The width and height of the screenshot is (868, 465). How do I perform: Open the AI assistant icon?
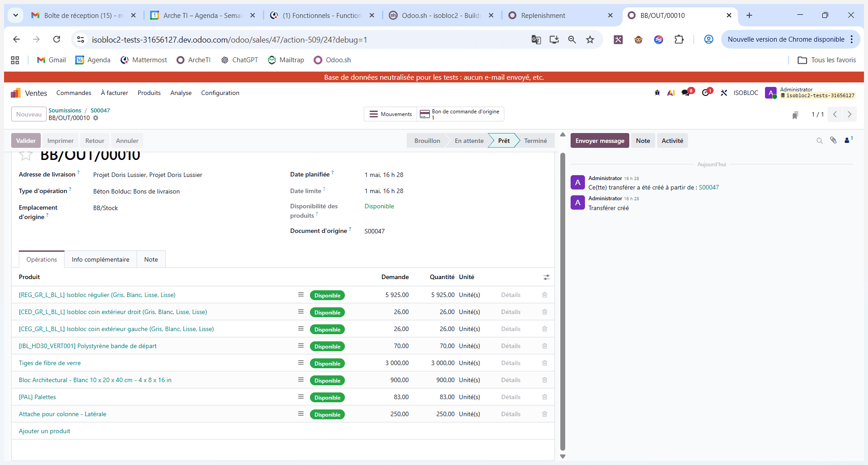(x=671, y=93)
